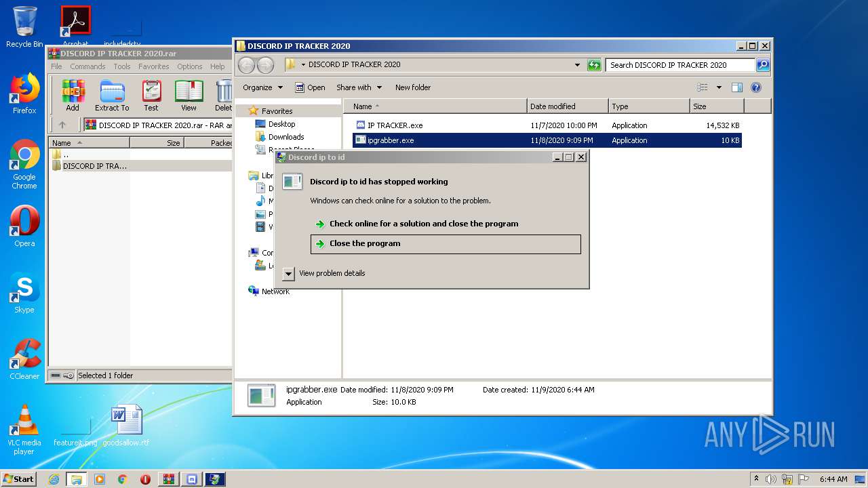Open the Tools menu in WinRAR

(x=122, y=66)
